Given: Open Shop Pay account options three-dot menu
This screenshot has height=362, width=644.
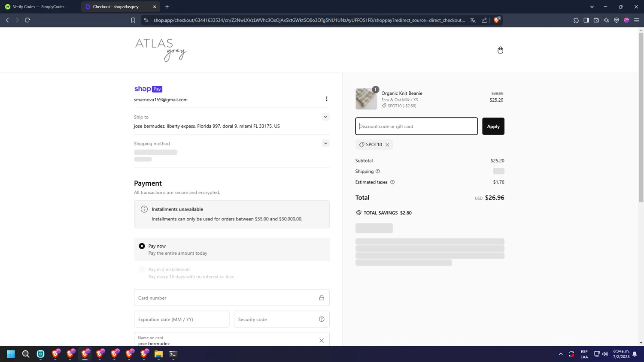Looking at the screenshot, I should [x=326, y=99].
